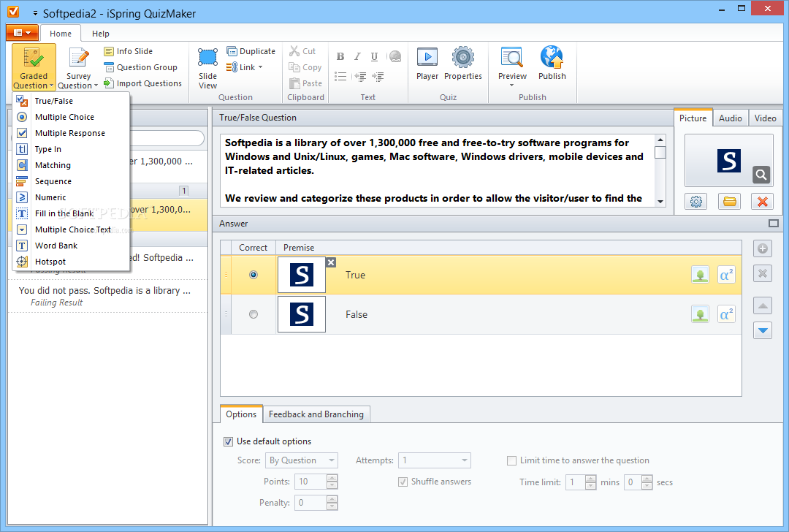Insert hyperlink via globe-chain icon
Viewport: 789px width, 532px height.
(x=395, y=56)
